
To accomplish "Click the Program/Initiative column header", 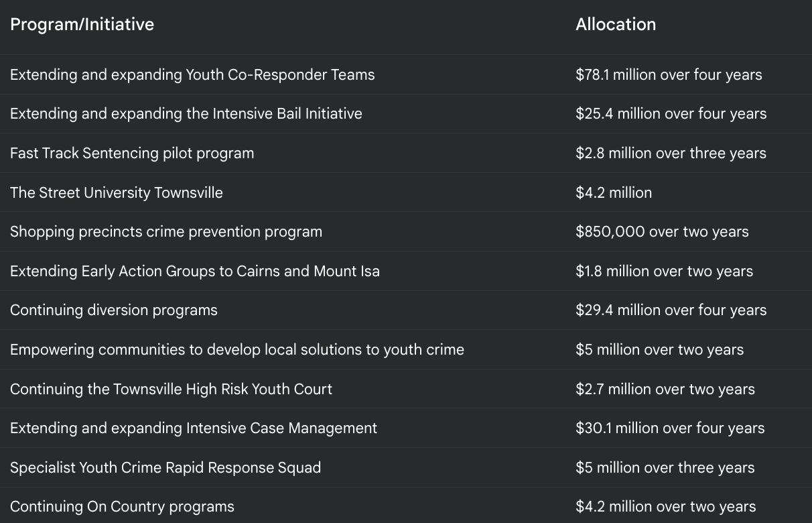I will [x=82, y=24].
